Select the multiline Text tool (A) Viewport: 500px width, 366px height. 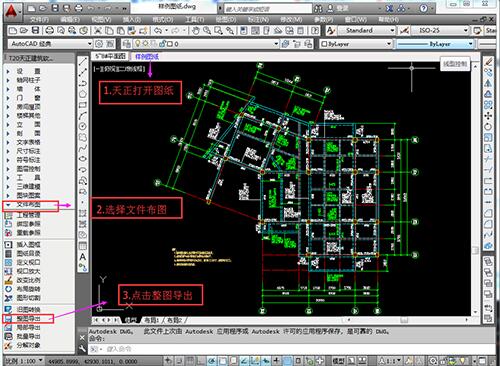83,257
